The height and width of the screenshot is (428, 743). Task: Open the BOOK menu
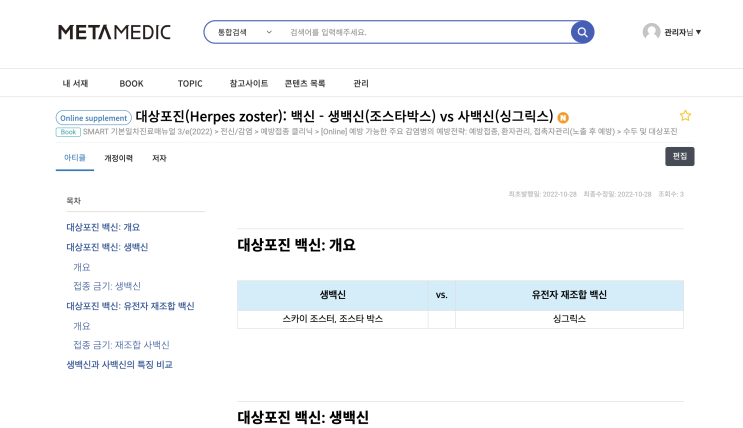pos(131,83)
